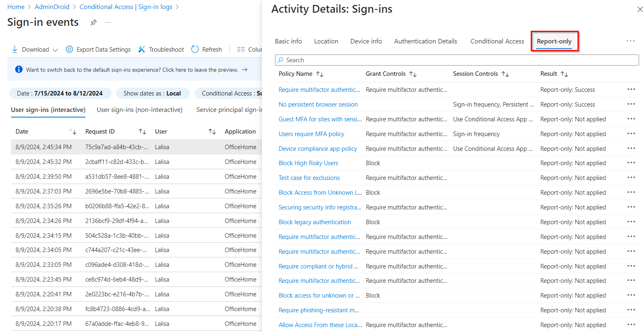Click the Troubleshoot wrench icon

tap(142, 50)
